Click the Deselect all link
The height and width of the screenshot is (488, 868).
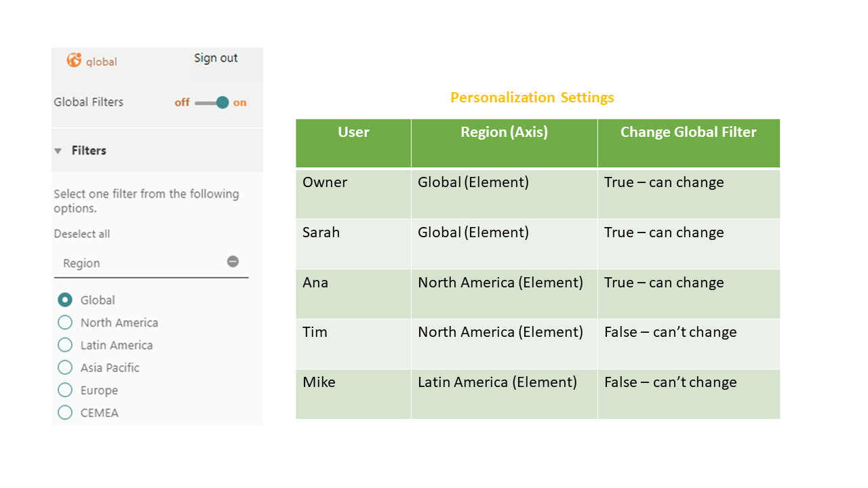click(x=81, y=234)
